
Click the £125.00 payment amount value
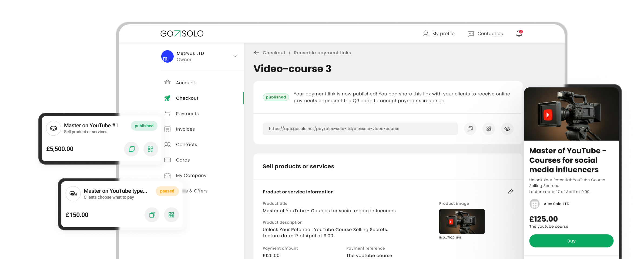click(271, 255)
